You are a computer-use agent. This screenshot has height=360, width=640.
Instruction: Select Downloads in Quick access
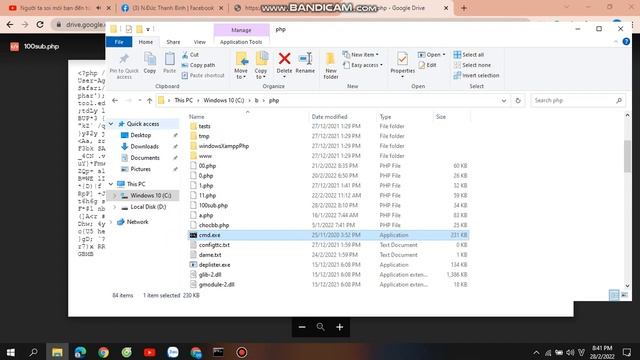click(144, 146)
